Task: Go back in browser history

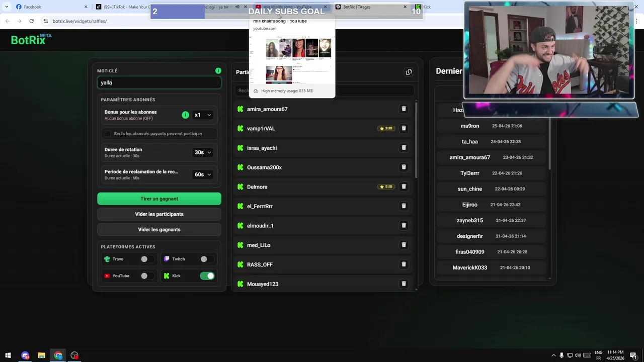Action: click(x=7, y=21)
